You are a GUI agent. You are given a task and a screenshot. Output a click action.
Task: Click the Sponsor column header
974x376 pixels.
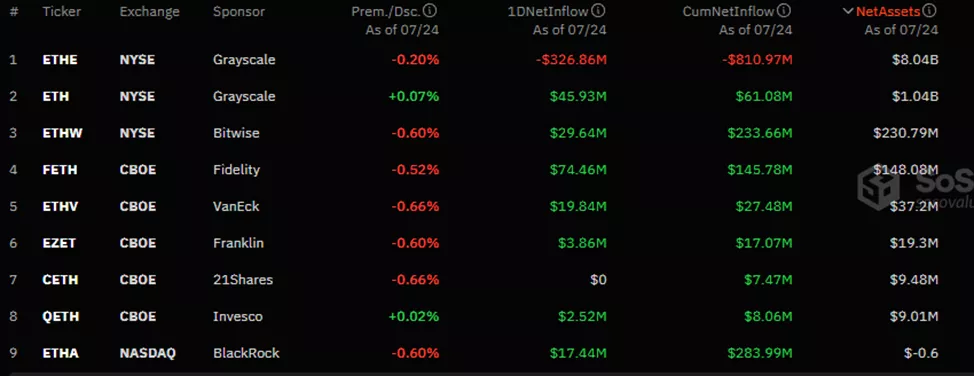(x=239, y=11)
